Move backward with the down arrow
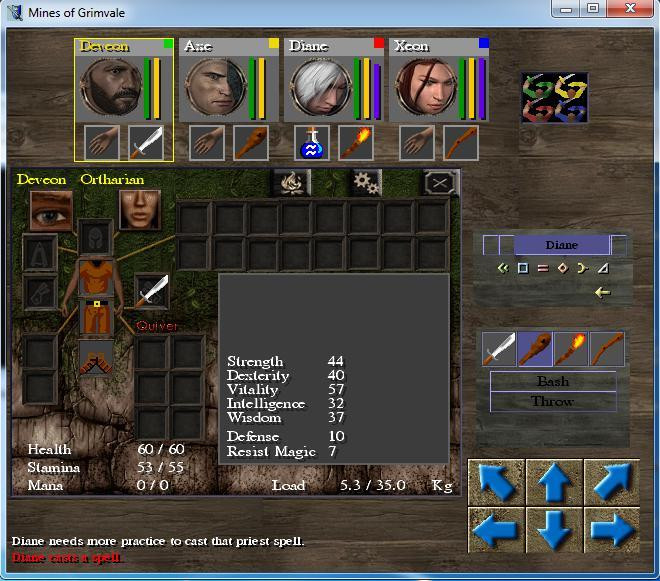This screenshot has width=660, height=581. [554, 530]
